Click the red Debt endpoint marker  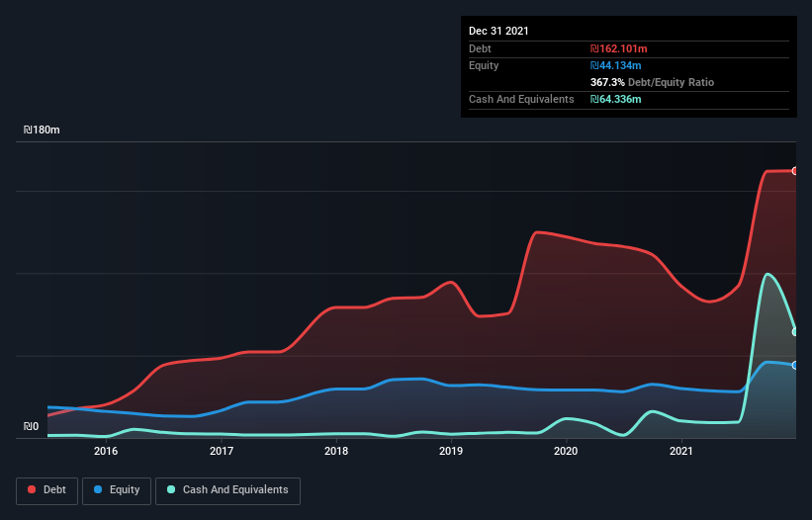(x=795, y=171)
